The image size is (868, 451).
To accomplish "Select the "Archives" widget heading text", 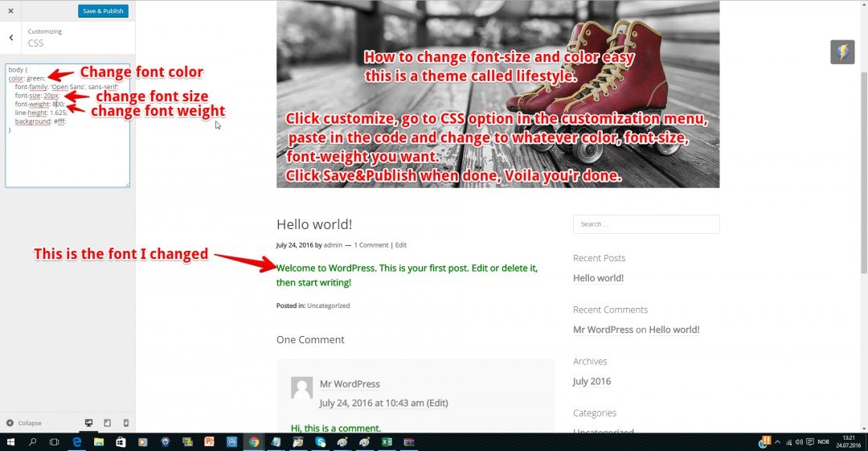I will pyautogui.click(x=590, y=361).
